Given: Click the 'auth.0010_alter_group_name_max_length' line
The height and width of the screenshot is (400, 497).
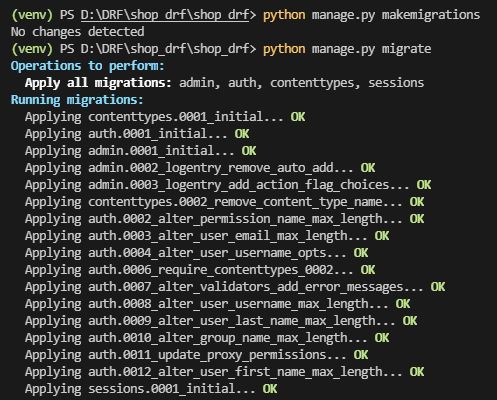Looking at the screenshot, I should pos(207,338).
